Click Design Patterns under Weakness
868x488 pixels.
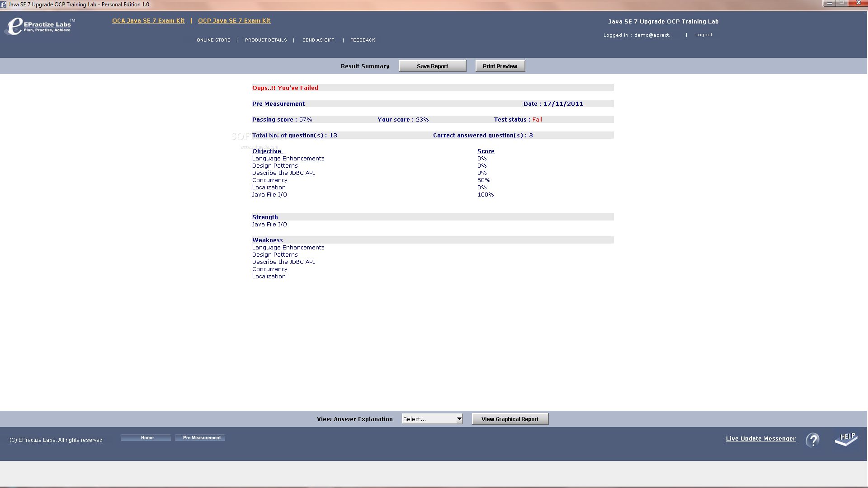275,255
